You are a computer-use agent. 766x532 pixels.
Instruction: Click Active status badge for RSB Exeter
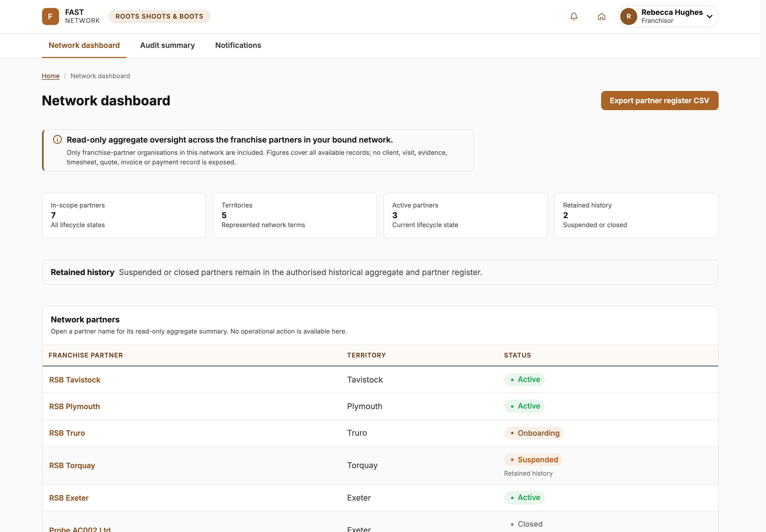524,497
